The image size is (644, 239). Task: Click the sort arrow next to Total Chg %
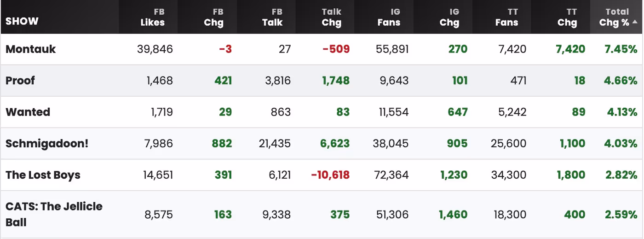635,22
